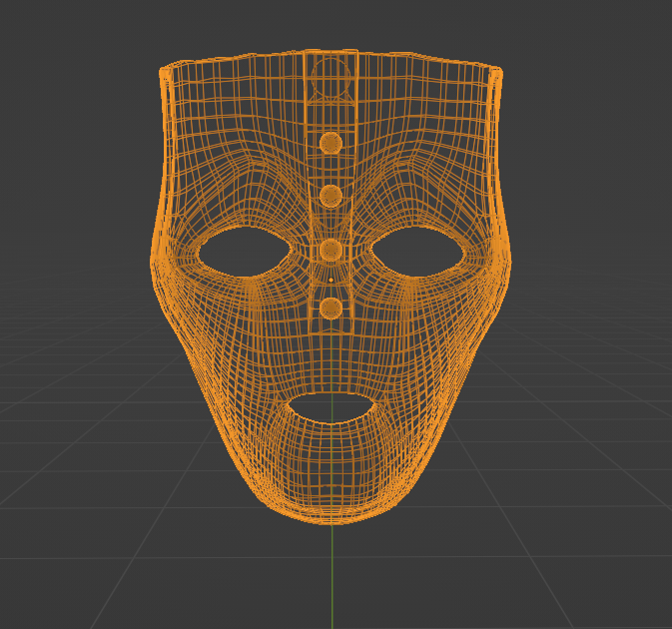The width and height of the screenshot is (672, 629).
Task: Select the lowest sphere stud near the nose
Action: tap(331, 309)
